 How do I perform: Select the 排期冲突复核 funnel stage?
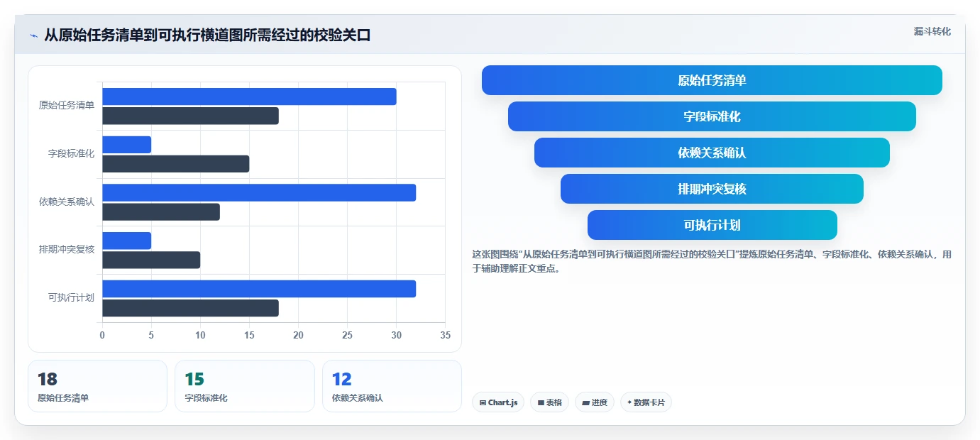click(712, 189)
